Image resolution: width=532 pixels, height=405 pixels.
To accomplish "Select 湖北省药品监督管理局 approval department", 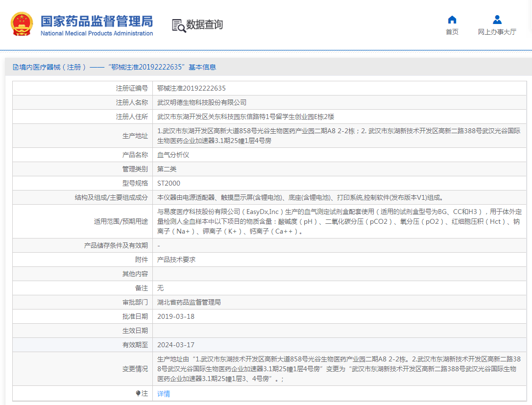I will point(189,302).
